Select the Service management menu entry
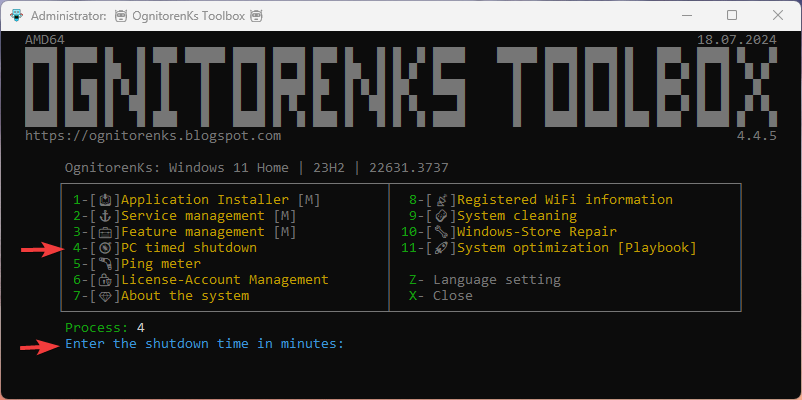Screen dimensions: 802x400 click(x=185, y=216)
